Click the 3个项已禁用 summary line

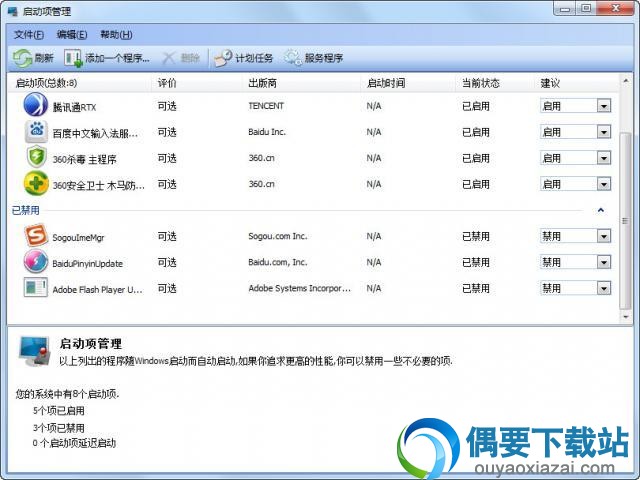point(59,428)
